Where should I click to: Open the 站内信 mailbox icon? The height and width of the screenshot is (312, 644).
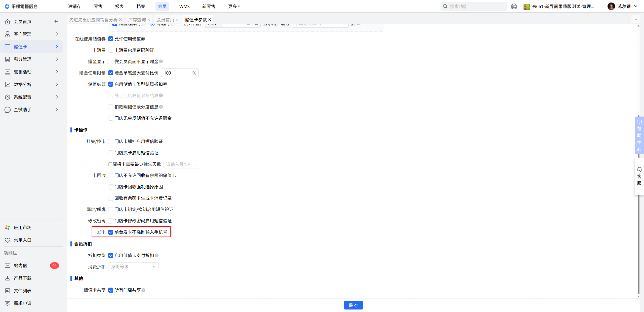(8, 265)
